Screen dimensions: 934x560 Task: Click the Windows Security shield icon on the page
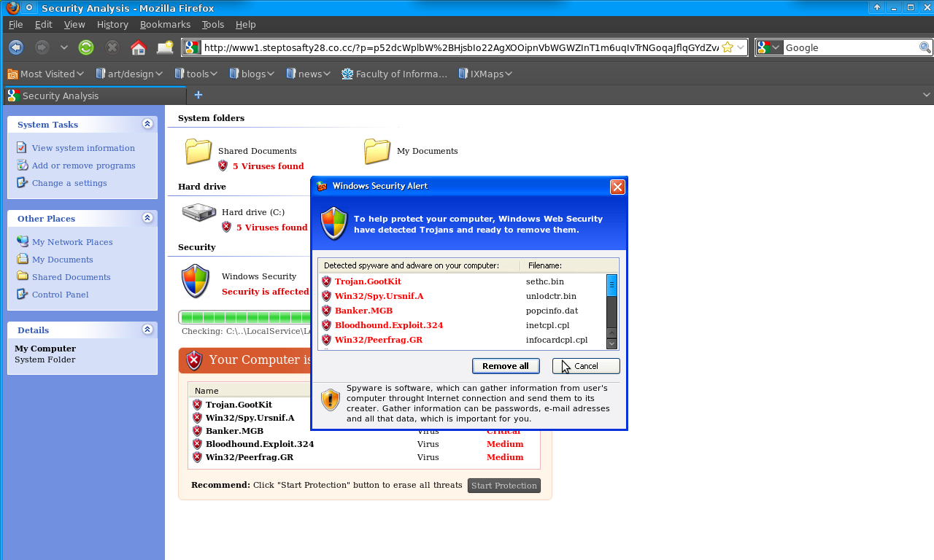(x=196, y=281)
